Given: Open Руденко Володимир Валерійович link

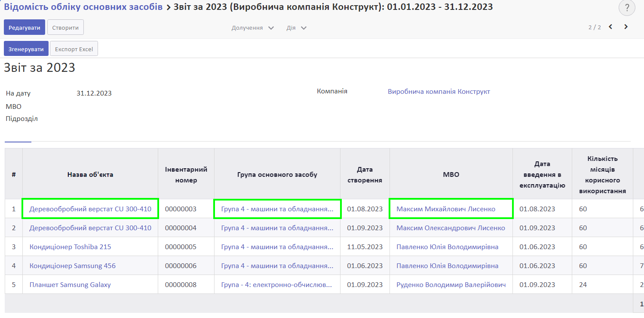Looking at the screenshot, I should (x=451, y=285).
